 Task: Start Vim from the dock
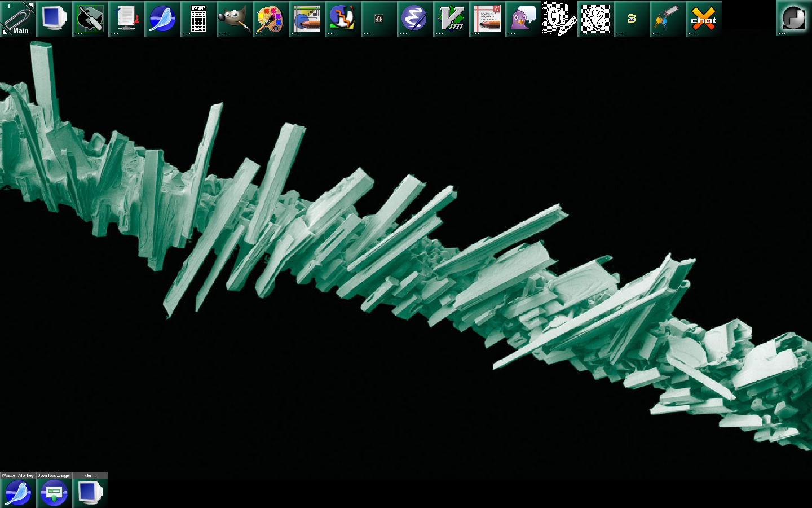point(451,19)
